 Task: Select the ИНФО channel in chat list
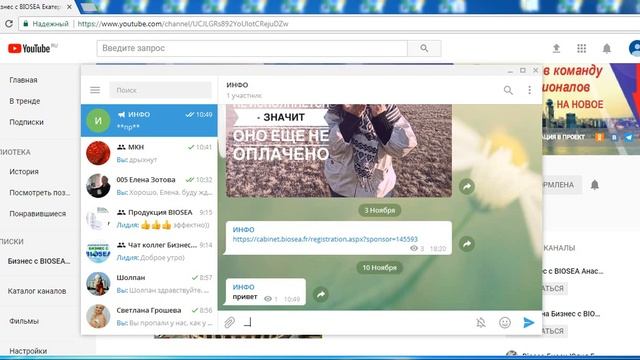click(149, 120)
